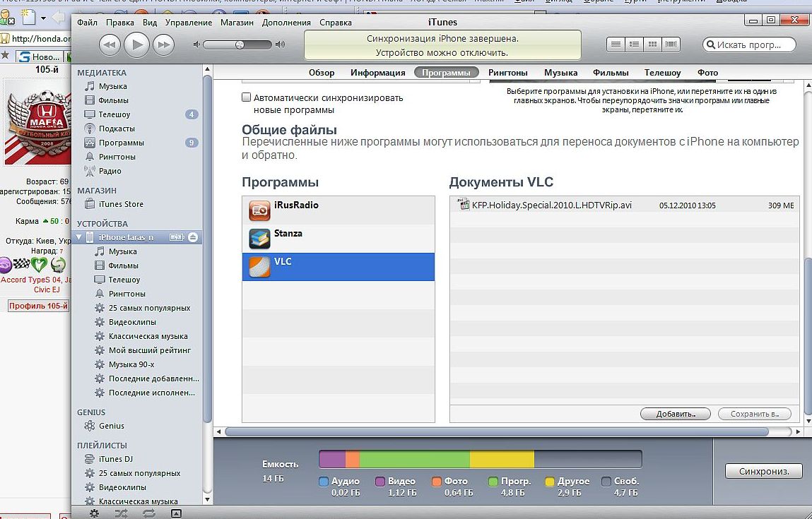
Task: Click the Сохранить в button
Action: tap(755, 414)
